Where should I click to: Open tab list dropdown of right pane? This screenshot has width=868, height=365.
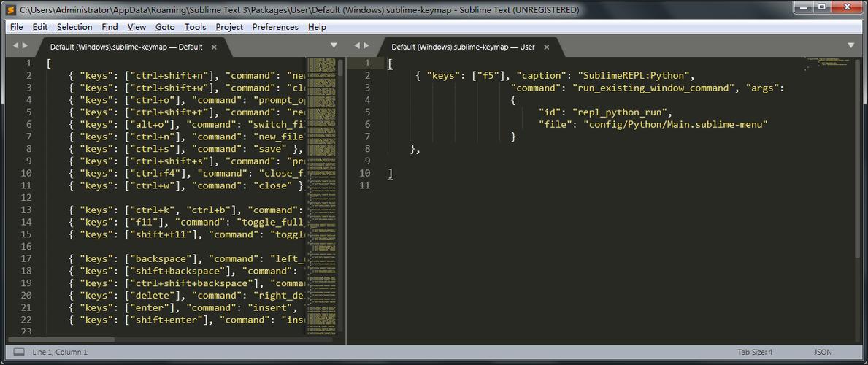(850, 45)
